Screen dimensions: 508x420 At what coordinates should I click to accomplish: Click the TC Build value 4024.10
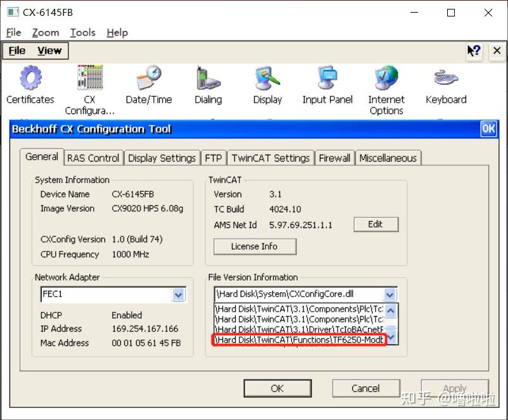[285, 209]
